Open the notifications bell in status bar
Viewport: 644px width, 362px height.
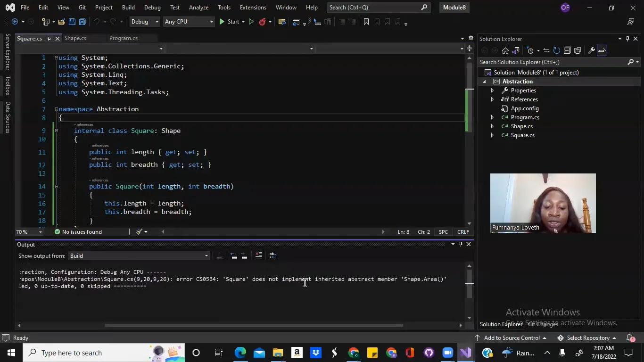[x=630, y=338]
